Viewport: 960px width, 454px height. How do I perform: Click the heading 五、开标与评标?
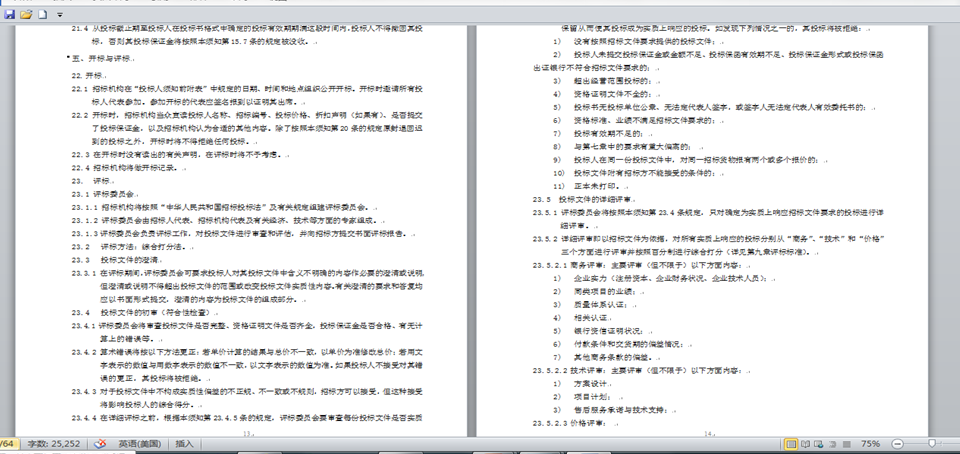click(102, 59)
